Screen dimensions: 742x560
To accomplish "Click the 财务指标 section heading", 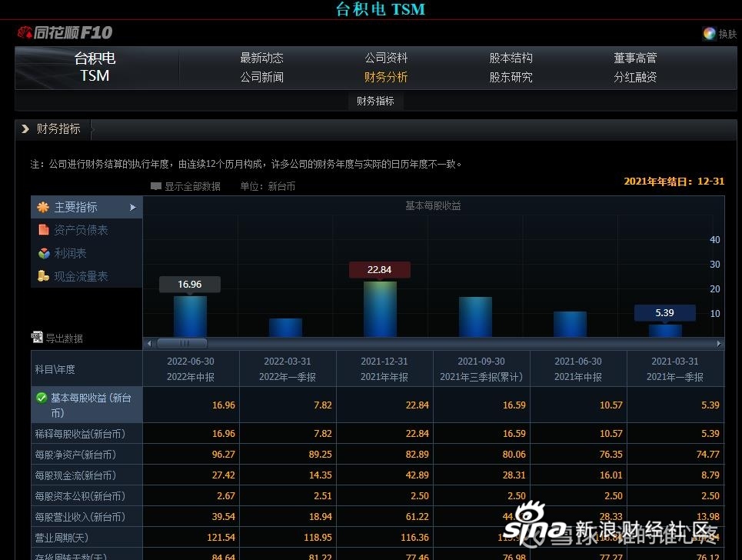I will click(x=58, y=128).
